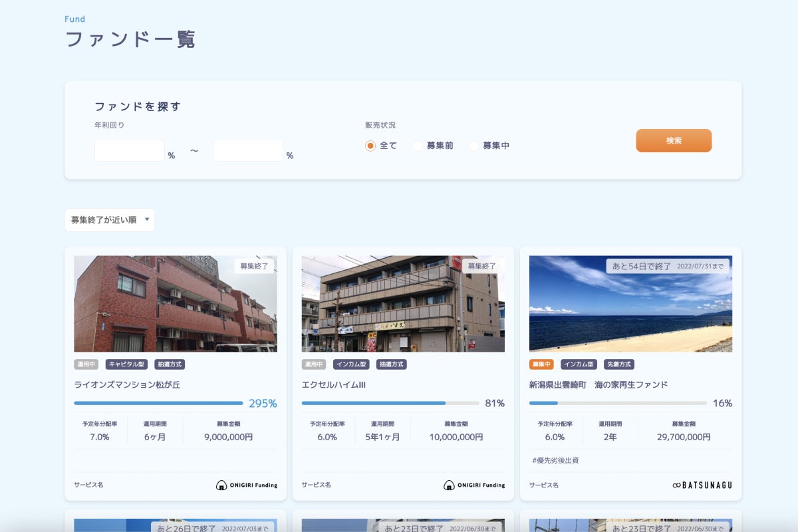Click 運用中 badge on ライオンズマンション card

(x=86, y=364)
